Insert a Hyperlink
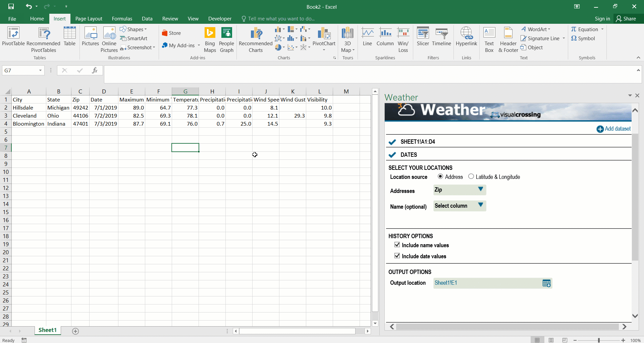The height and width of the screenshot is (343, 644). [466, 36]
